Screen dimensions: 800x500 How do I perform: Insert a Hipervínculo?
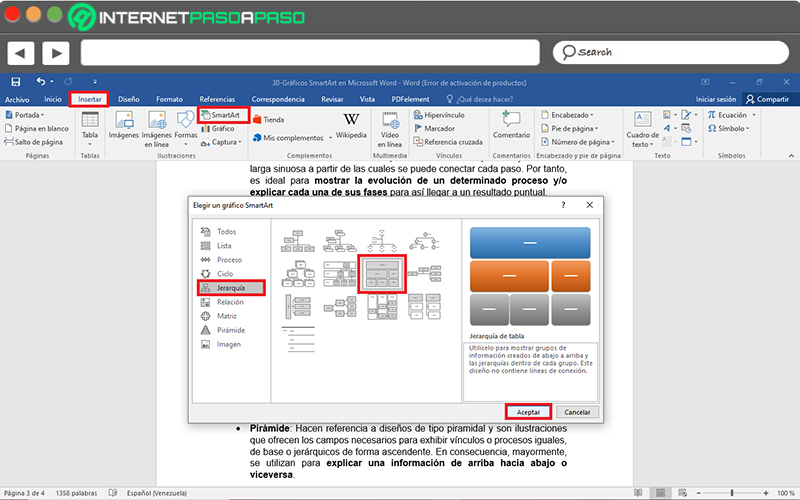click(439, 115)
